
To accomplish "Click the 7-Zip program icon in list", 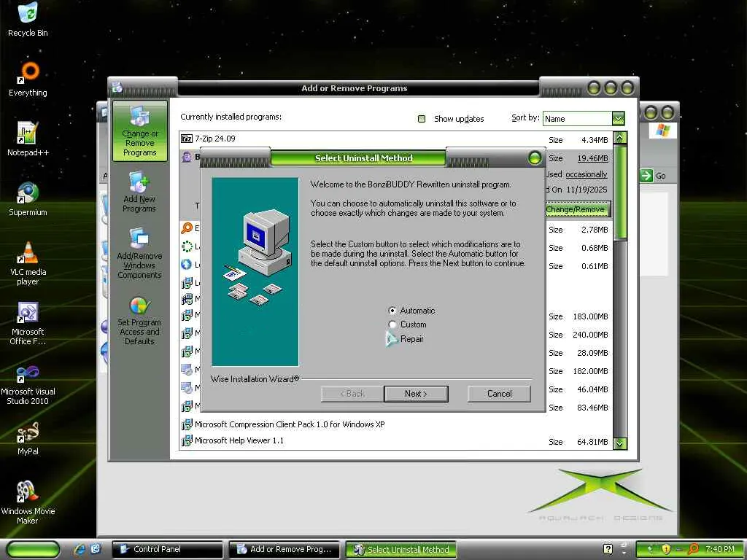I will (187, 139).
